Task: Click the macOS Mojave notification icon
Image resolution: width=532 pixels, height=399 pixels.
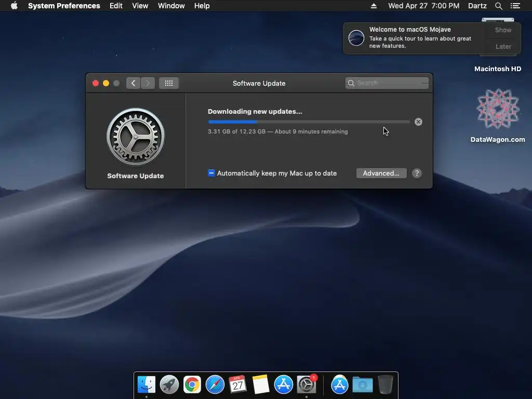Action: coord(356,37)
